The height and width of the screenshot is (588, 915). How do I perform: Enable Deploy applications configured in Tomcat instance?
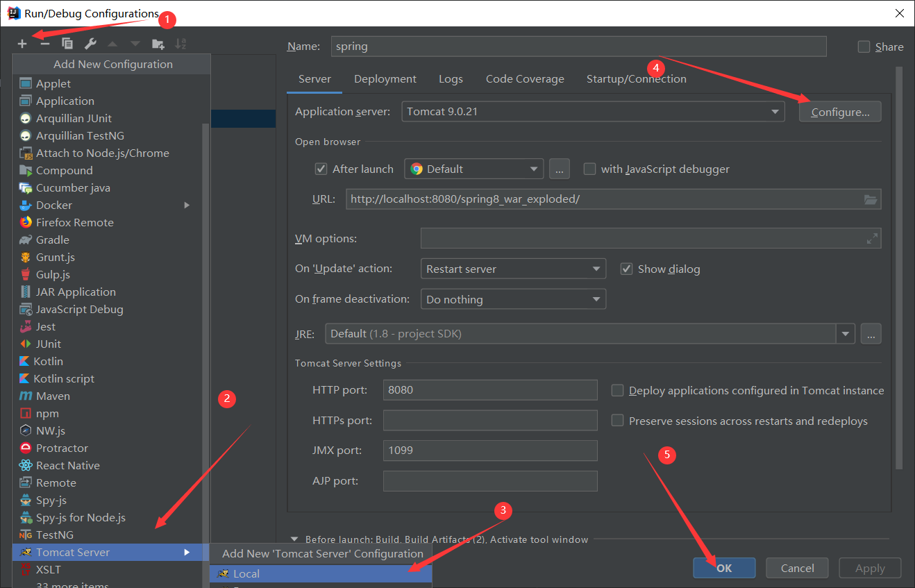click(x=617, y=390)
